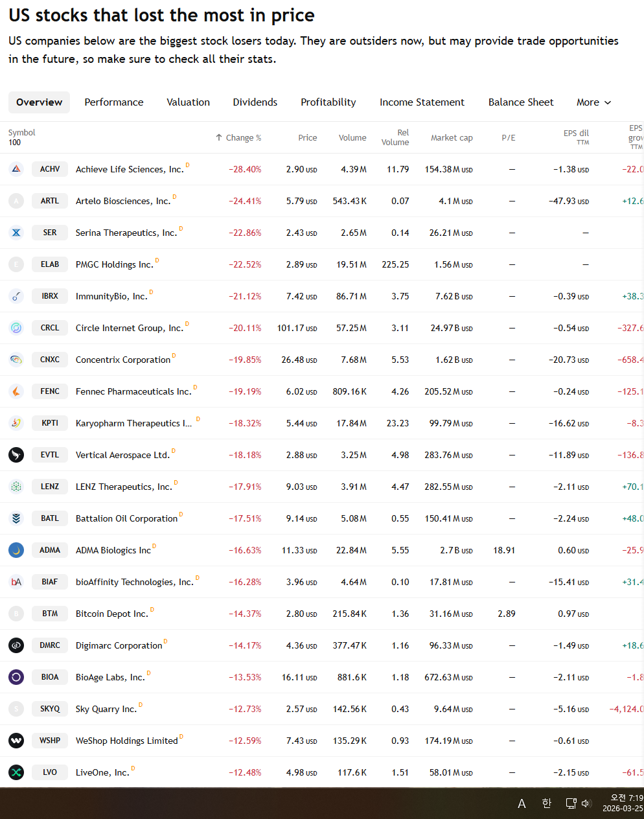Click the ImmunityBio logo icon
The image size is (644, 819).
point(16,296)
